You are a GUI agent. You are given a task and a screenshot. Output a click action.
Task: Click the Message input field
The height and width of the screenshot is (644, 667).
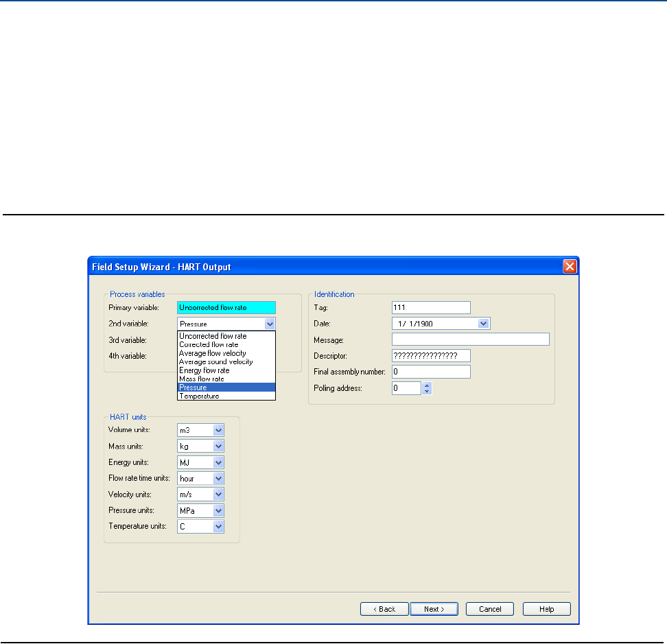click(x=470, y=339)
